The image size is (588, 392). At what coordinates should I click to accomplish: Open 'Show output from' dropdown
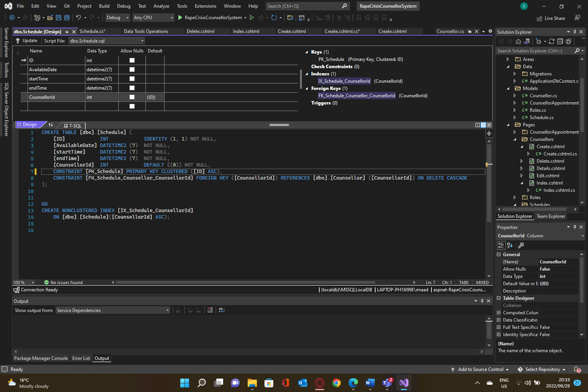pos(113,310)
